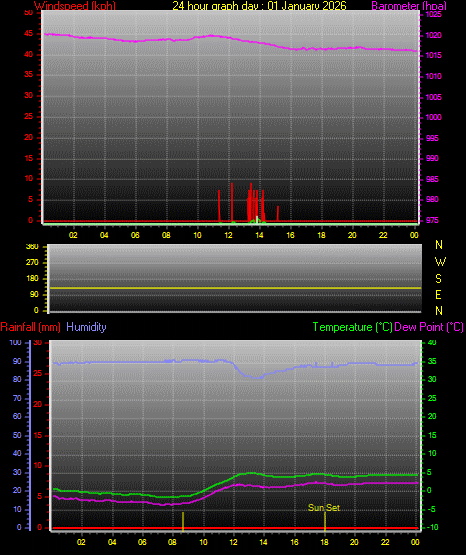Click the 35 temperature scale value

(x=432, y=361)
